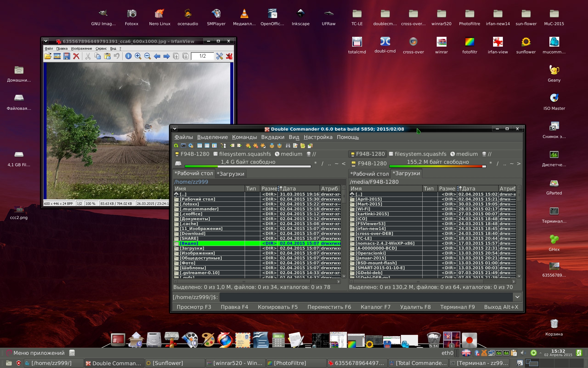The image size is (588, 368).
Task: Click Double Commander pack files icon
Action: point(272,146)
